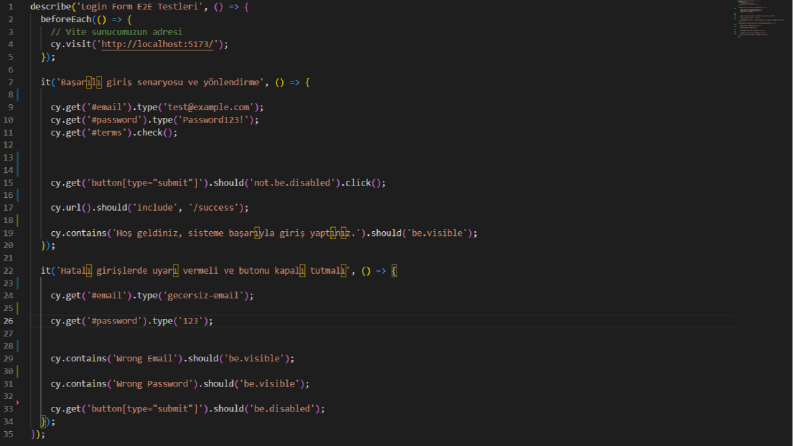Place cursor on cy.visit call
This screenshot has height=446, width=793.
pos(71,44)
